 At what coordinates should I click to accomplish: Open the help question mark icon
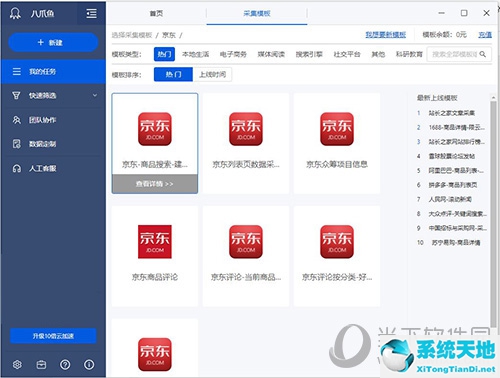(x=65, y=365)
